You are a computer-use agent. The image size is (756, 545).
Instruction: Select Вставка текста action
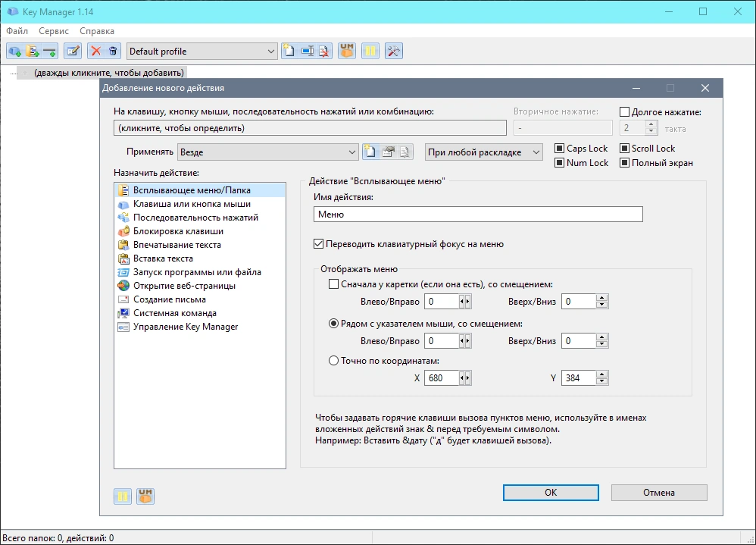coord(200,258)
